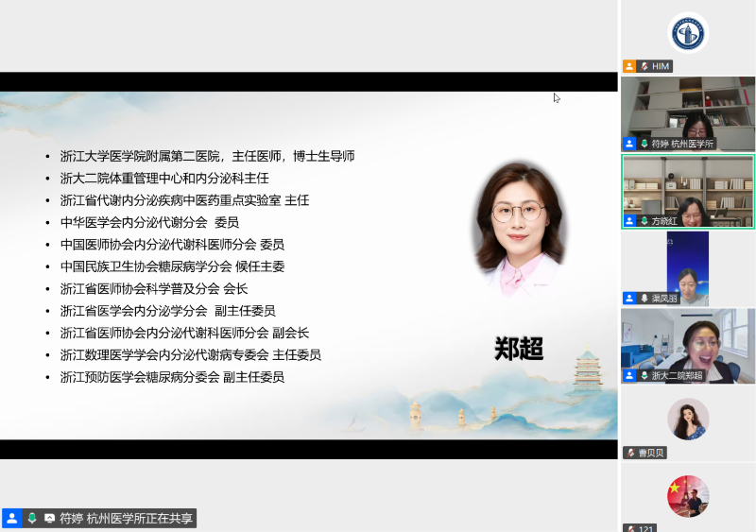Click the flag avatar of participant 121
The height and width of the screenshot is (532, 756).
pyautogui.click(x=688, y=496)
